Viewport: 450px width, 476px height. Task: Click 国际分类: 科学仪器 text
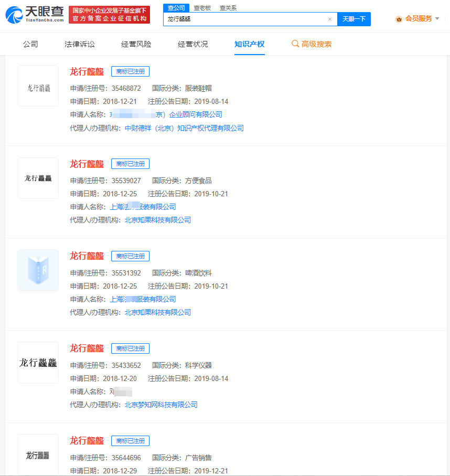[x=182, y=365]
